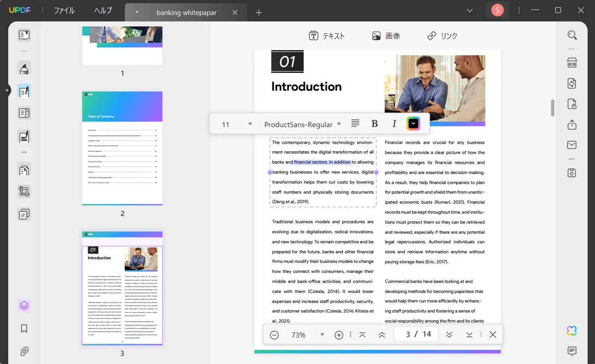The width and height of the screenshot is (595, 364).
Task: Zoom out with the minus button
Action: coord(274,335)
